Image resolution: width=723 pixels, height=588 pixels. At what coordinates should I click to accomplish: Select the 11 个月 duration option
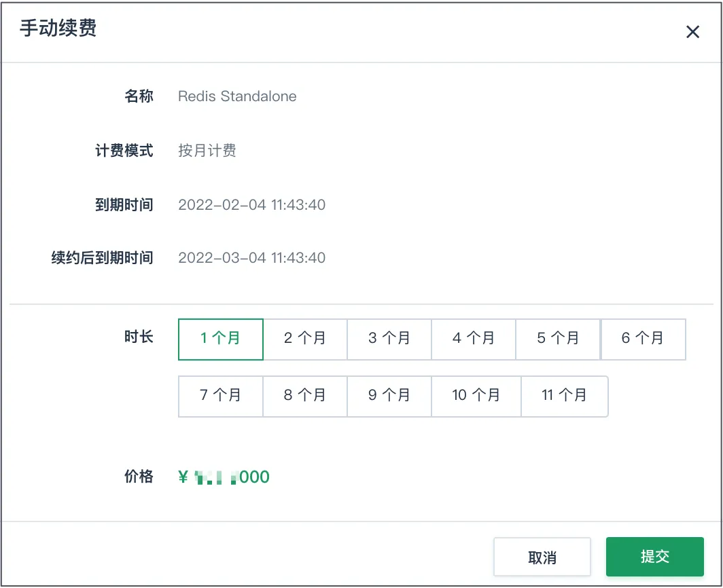(x=565, y=397)
